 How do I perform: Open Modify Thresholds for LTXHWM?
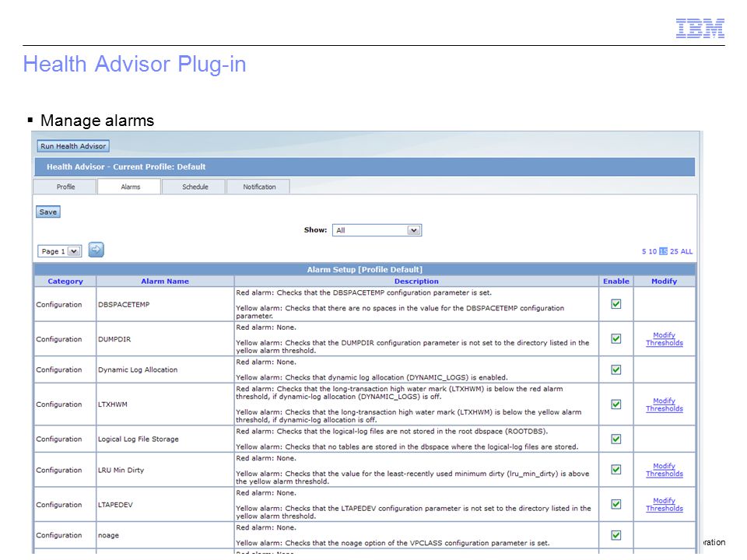pos(664,404)
